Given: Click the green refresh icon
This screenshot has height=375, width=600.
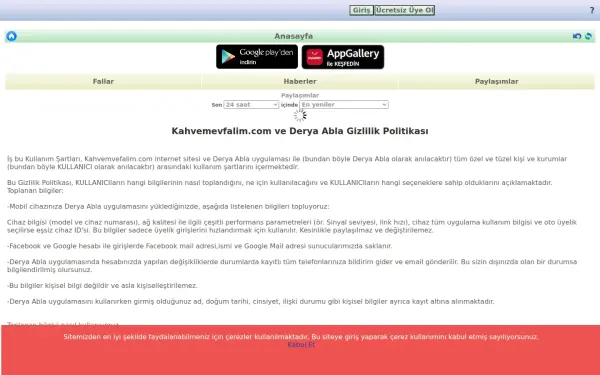Looking at the screenshot, I should 588,36.
